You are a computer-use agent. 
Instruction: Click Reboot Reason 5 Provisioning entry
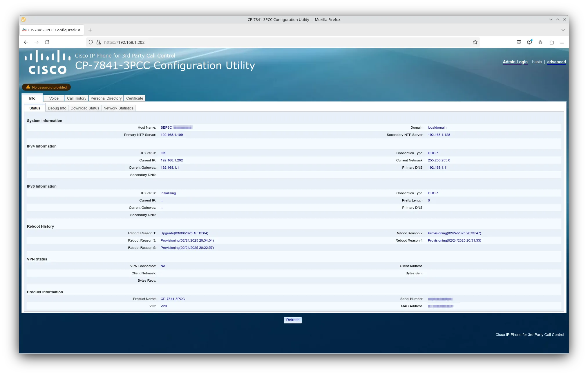187,248
